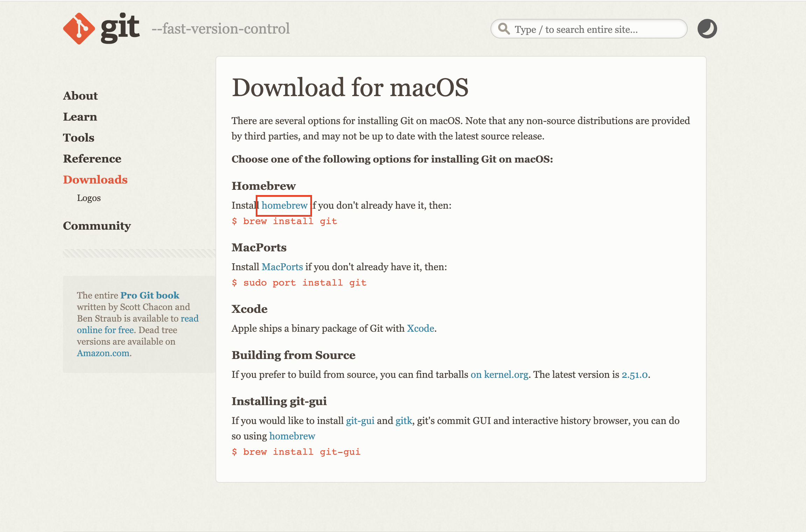806x532 pixels.
Task: Open the About menu item
Action: (80, 96)
